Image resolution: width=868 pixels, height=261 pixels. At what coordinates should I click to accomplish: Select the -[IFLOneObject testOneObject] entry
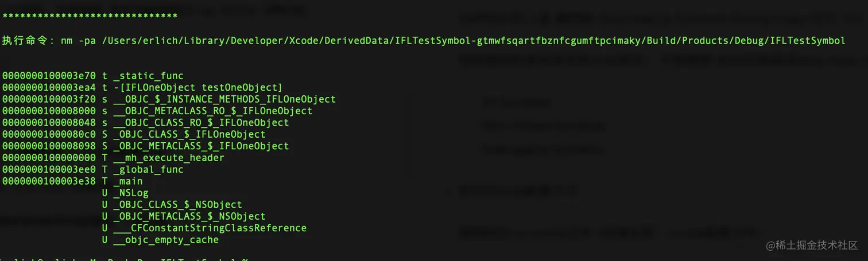coord(142,87)
